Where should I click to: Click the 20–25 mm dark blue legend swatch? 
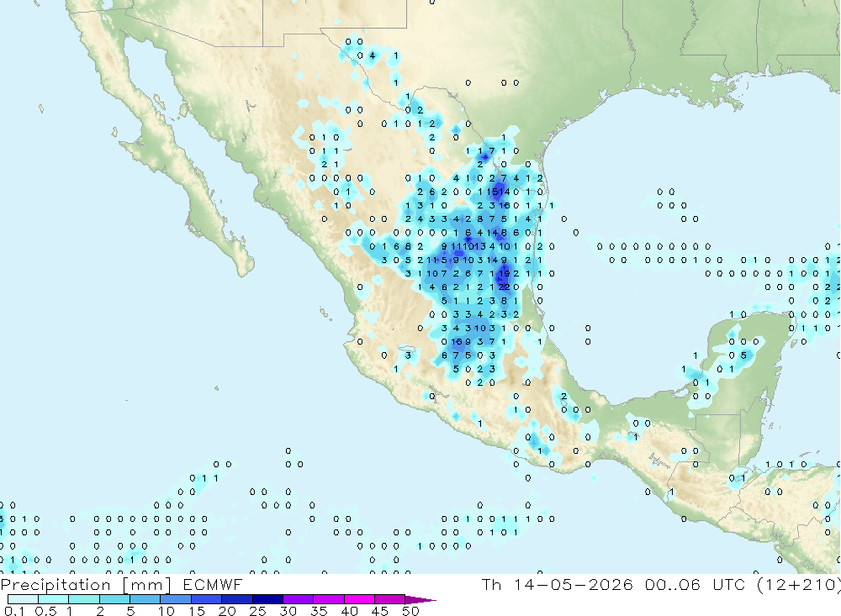coord(236,599)
